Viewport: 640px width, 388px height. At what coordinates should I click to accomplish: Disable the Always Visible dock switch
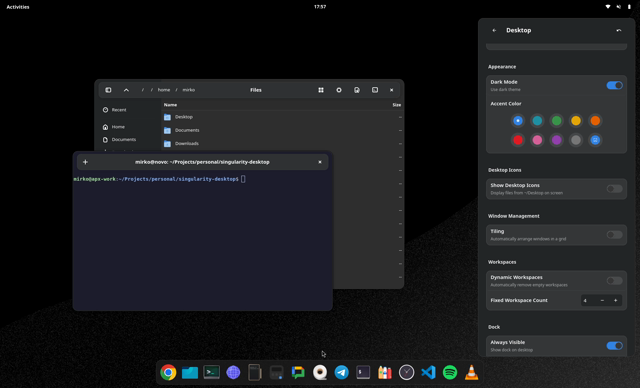pyautogui.click(x=614, y=346)
